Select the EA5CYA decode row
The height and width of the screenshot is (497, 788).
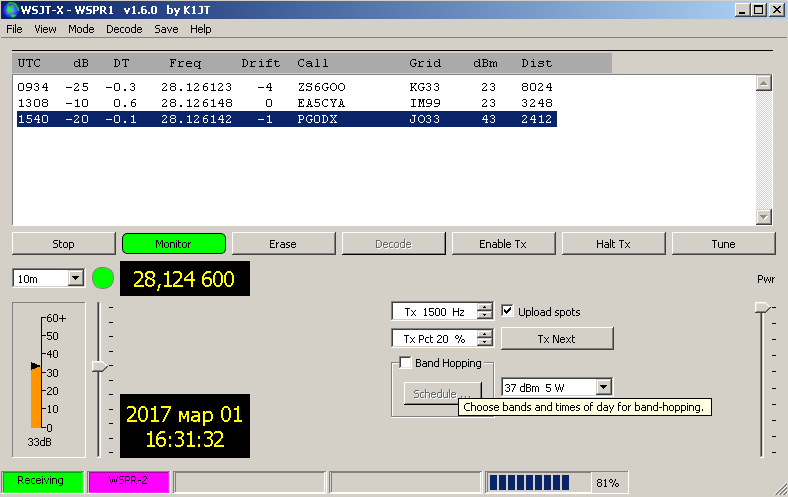pyautogui.click(x=286, y=103)
